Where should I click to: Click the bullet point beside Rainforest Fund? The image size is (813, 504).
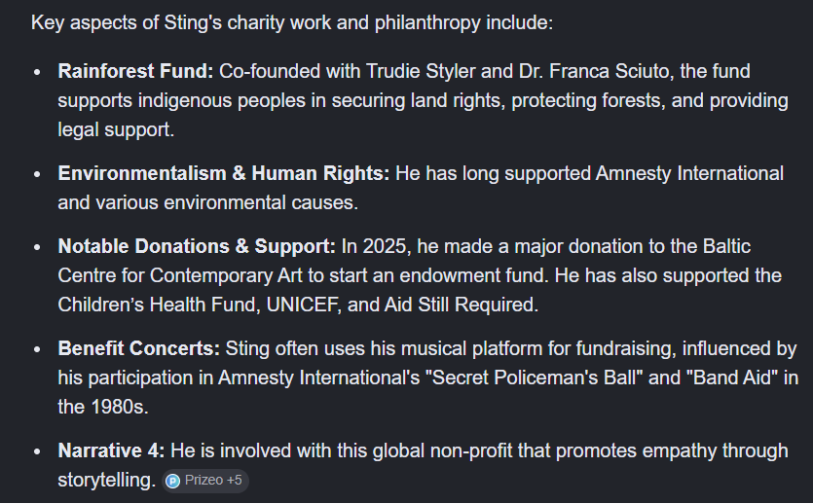click(x=37, y=73)
